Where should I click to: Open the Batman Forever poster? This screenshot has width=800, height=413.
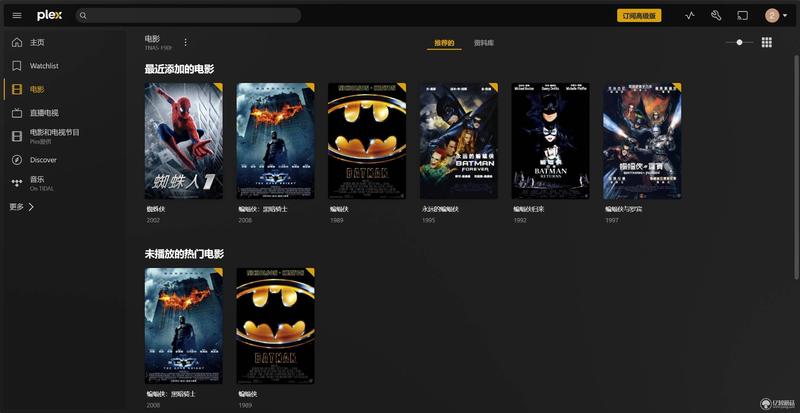(x=459, y=141)
